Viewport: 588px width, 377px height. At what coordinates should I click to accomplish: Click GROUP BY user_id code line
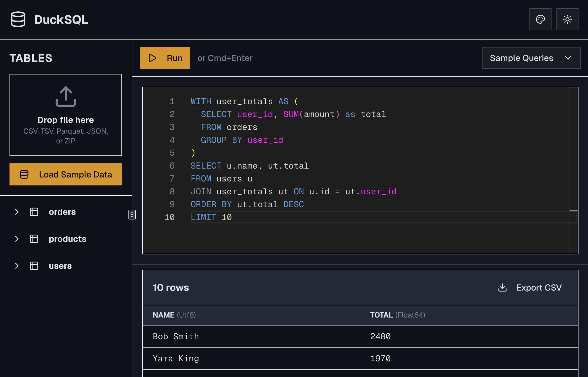242,140
